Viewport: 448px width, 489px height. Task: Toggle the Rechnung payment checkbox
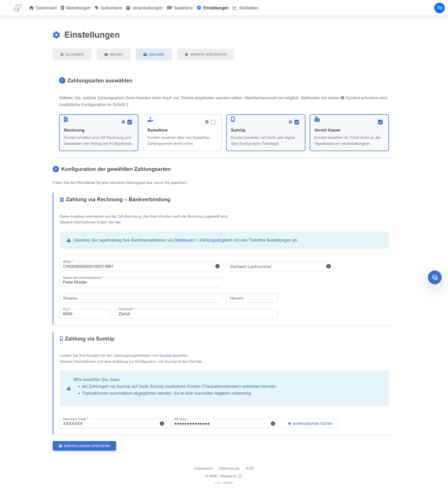pos(130,122)
